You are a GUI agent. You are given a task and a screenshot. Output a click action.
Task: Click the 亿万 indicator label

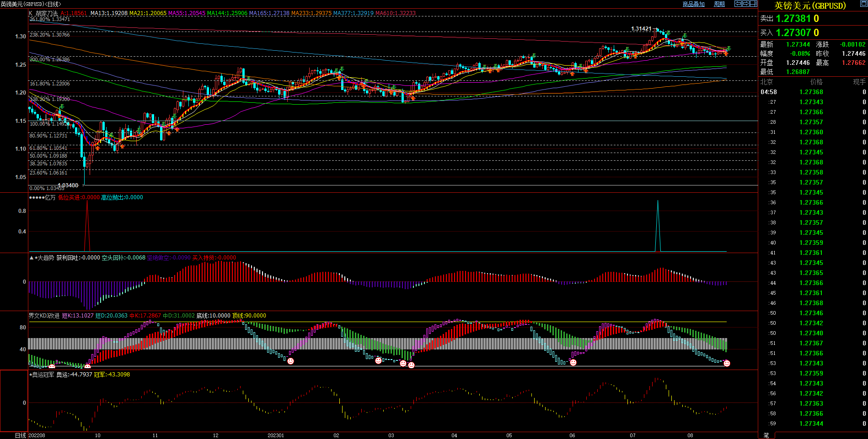click(x=50, y=197)
